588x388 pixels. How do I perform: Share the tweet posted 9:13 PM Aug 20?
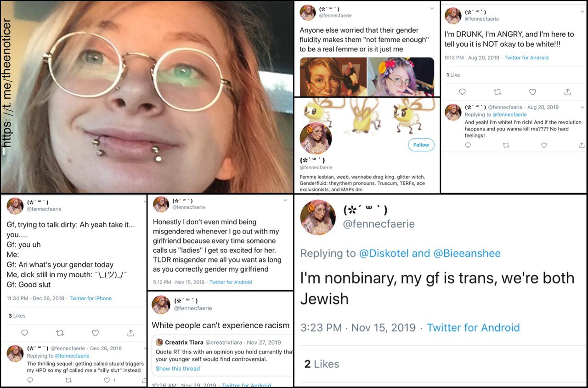point(568,92)
